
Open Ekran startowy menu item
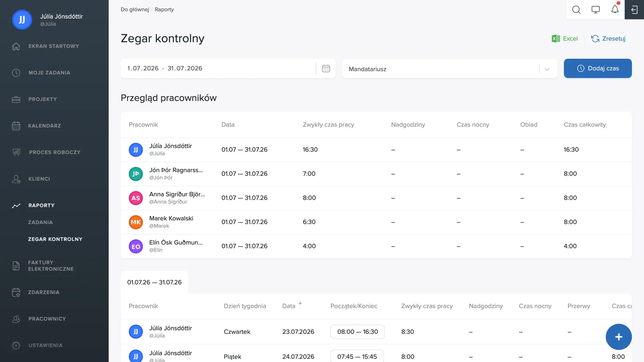pos(54,46)
